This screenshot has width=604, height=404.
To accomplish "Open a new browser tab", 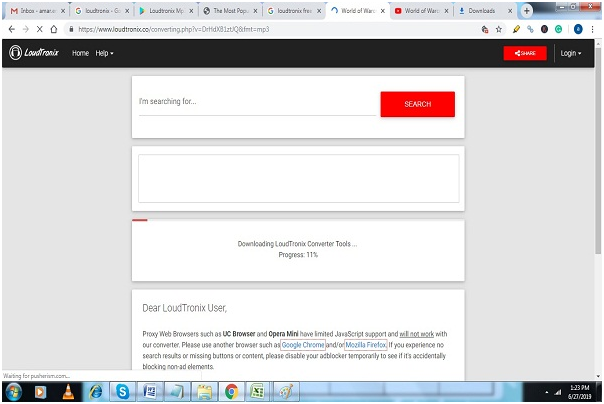I will (x=527, y=11).
